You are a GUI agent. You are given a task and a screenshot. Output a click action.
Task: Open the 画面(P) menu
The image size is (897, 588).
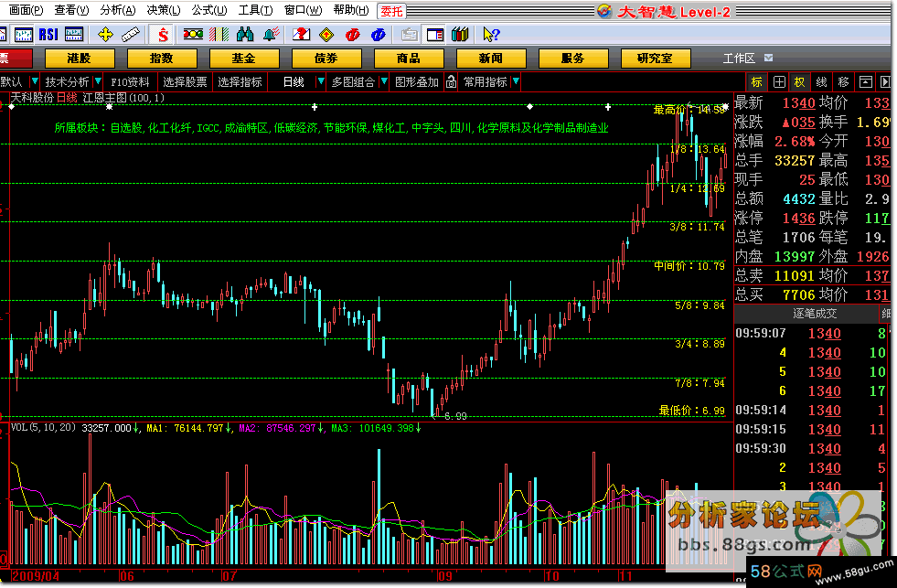pyautogui.click(x=26, y=10)
